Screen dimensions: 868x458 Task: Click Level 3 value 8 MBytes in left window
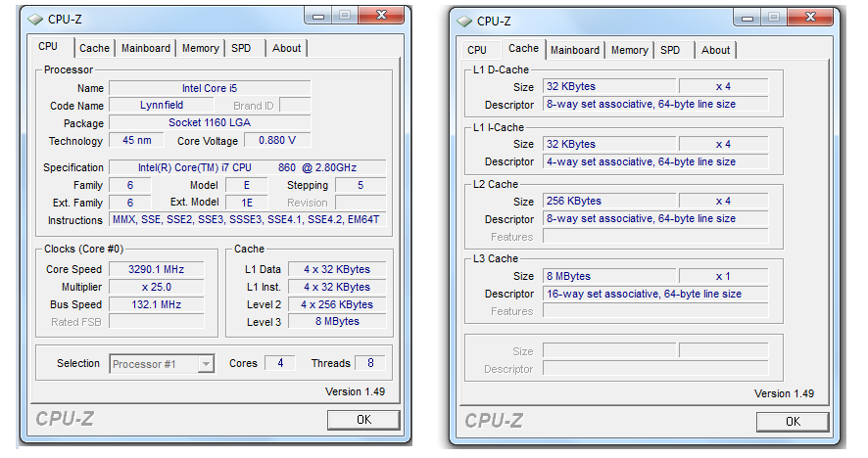[x=337, y=321]
